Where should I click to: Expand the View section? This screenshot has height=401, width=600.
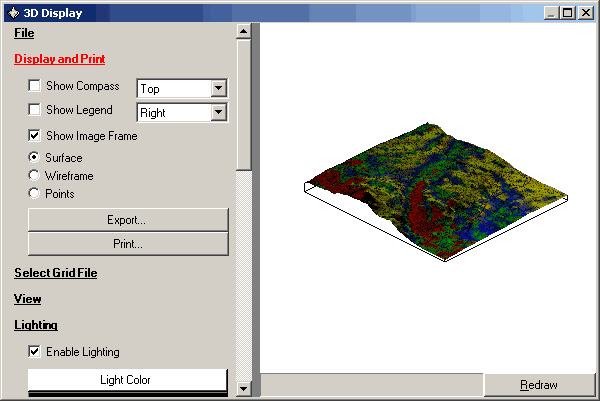(x=28, y=299)
